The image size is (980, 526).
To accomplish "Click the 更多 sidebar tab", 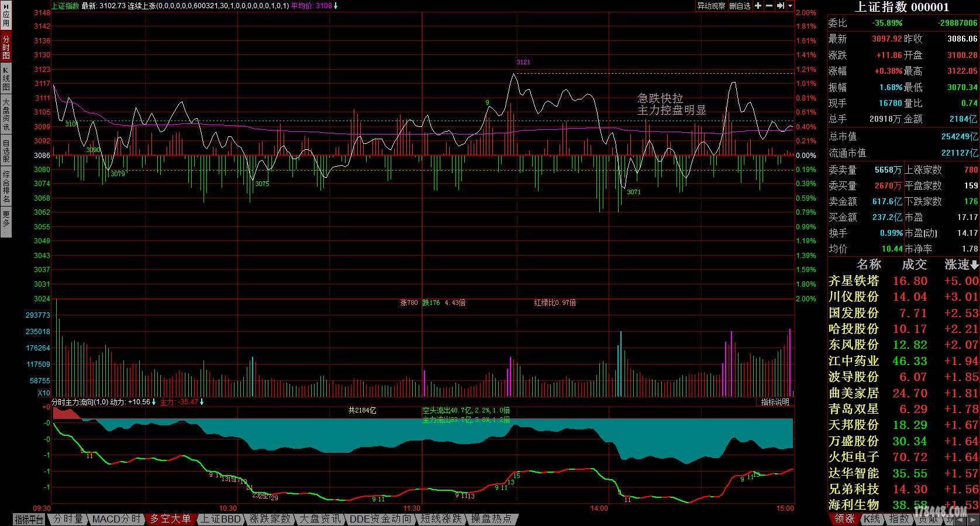I will pos(6,222).
